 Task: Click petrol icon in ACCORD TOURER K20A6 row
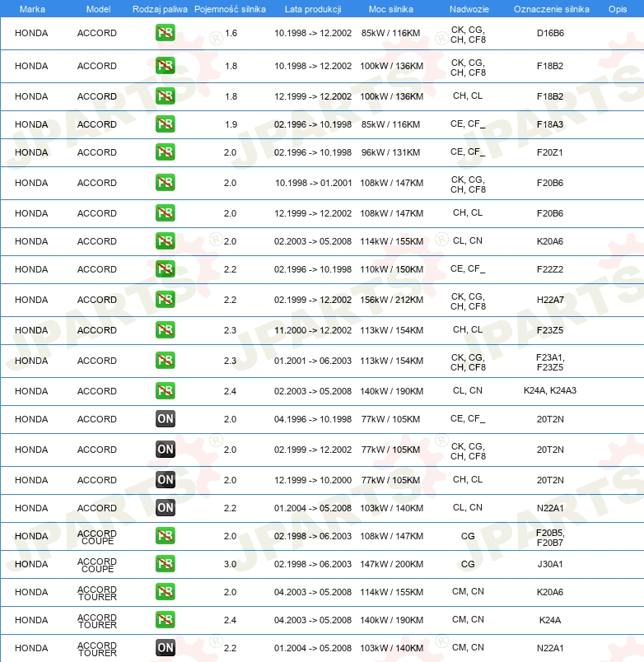point(165,592)
